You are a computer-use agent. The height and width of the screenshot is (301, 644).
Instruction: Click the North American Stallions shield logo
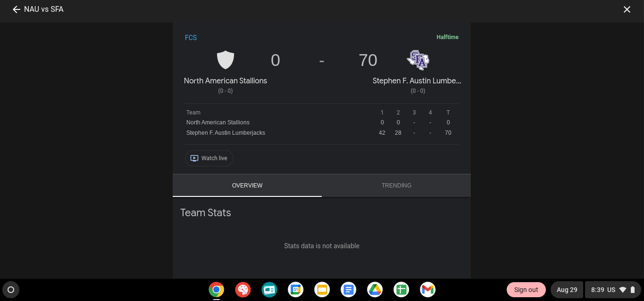(226, 60)
